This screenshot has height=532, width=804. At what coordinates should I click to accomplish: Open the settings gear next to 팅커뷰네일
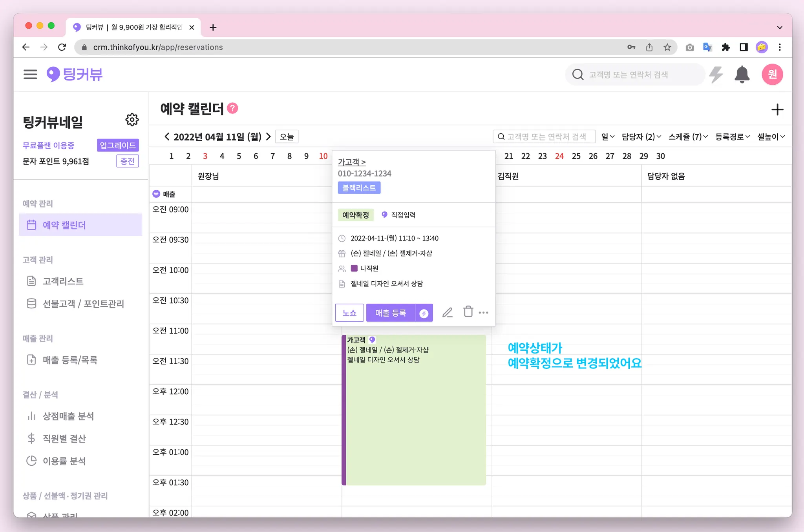132,120
